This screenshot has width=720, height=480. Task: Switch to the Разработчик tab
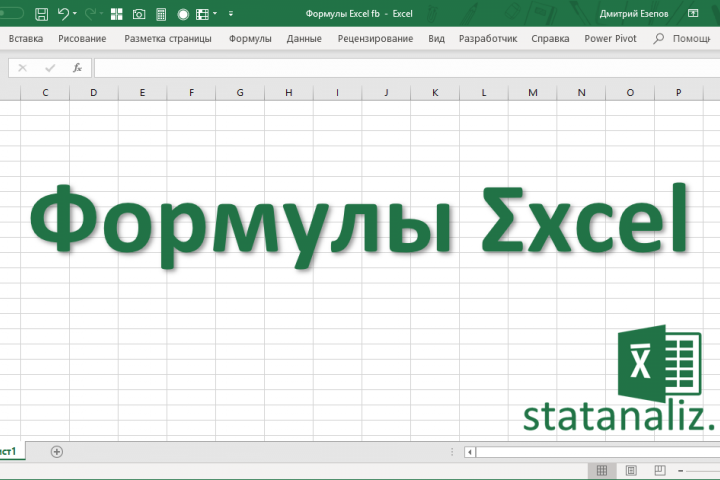pos(488,39)
